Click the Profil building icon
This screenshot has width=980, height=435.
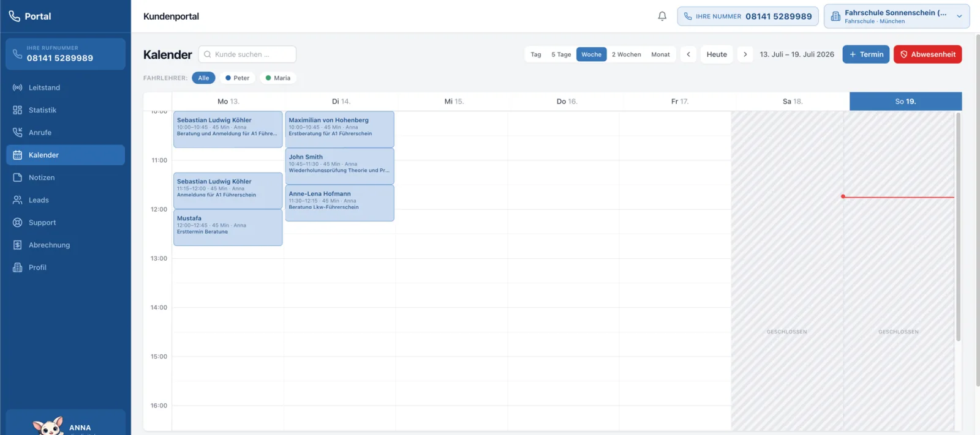pyautogui.click(x=18, y=267)
